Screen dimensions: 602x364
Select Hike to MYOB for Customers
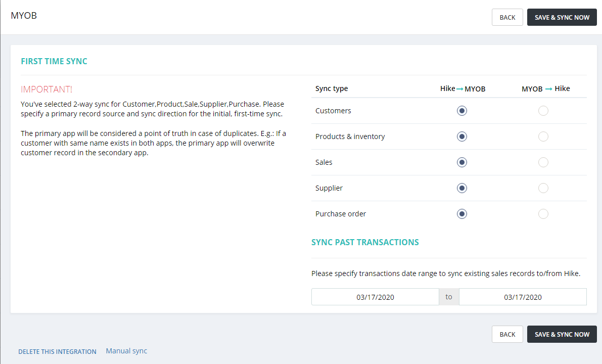(462, 111)
